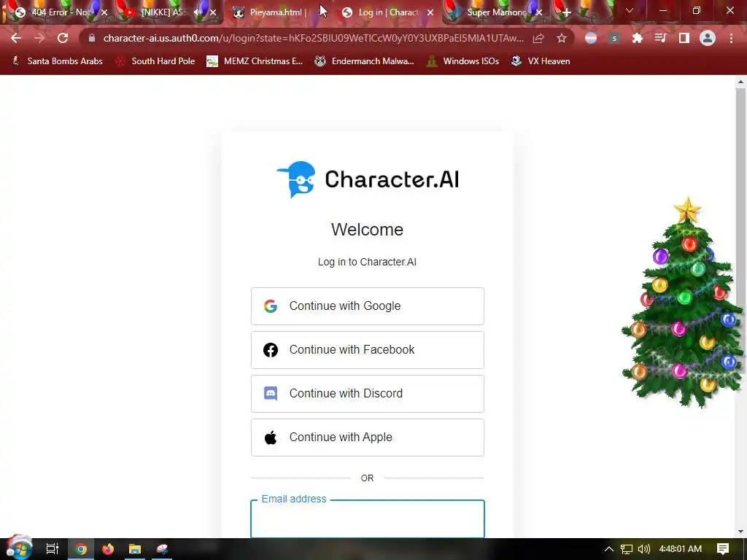Reload the current page
Image resolution: width=747 pixels, height=560 pixels.
pyautogui.click(x=63, y=38)
